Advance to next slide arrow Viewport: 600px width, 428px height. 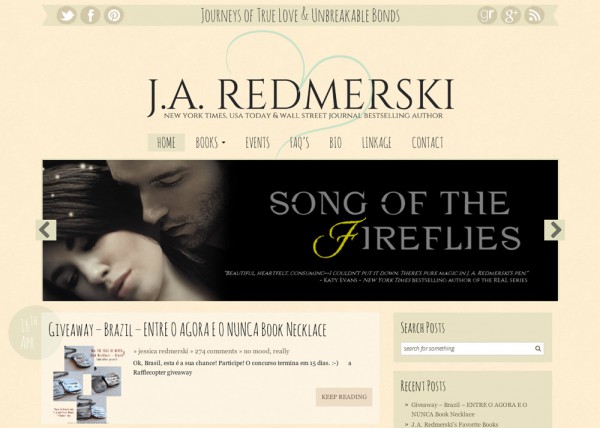(554, 230)
